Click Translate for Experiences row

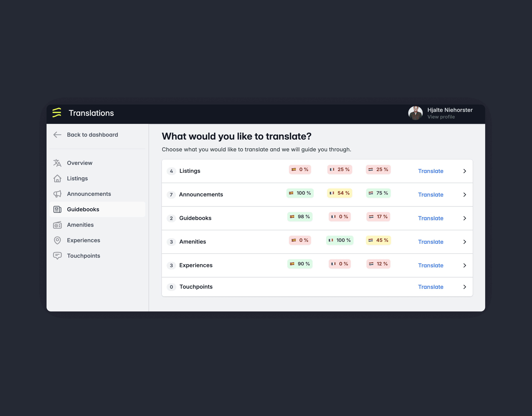[430, 265]
